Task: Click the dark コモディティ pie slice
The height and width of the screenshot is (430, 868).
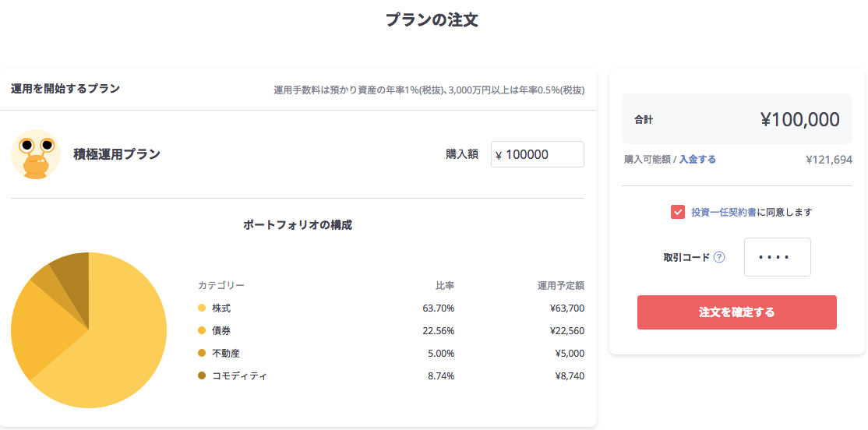Action: pos(73,277)
